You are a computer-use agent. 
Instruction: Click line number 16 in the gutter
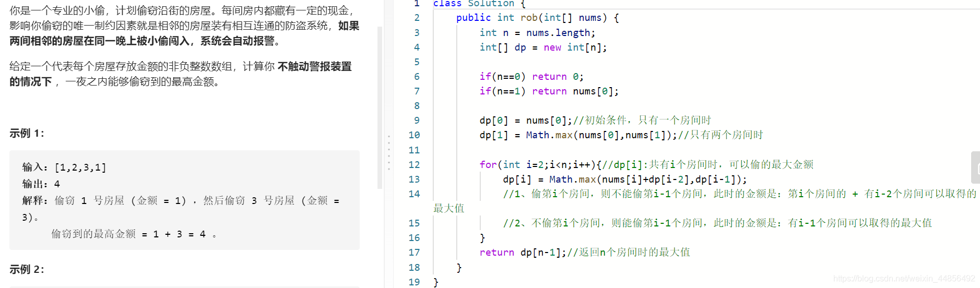coord(414,238)
